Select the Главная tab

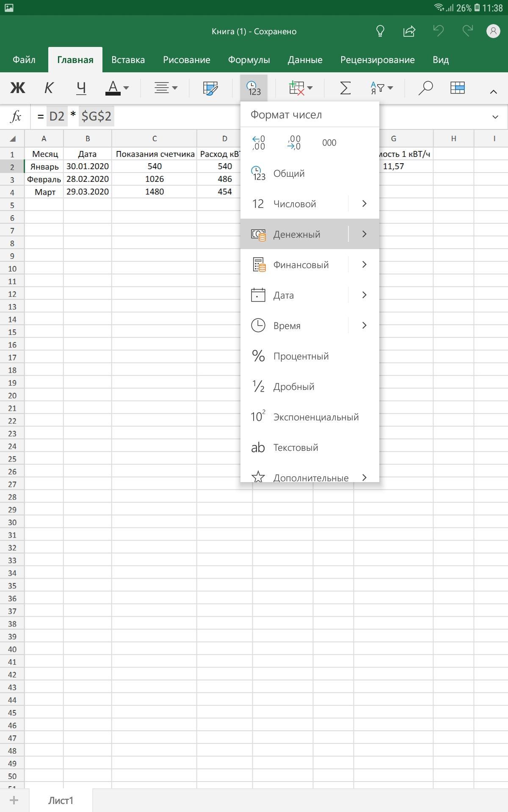(75, 60)
